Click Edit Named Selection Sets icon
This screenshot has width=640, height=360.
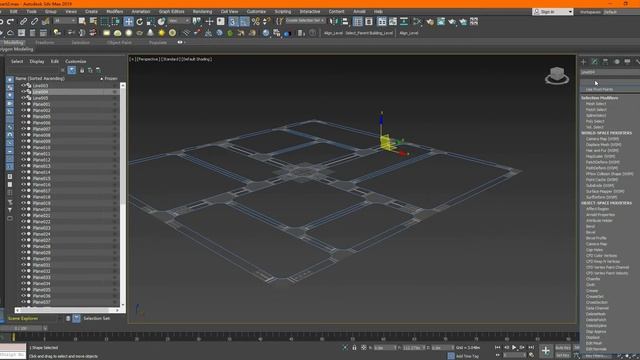click(280, 21)
